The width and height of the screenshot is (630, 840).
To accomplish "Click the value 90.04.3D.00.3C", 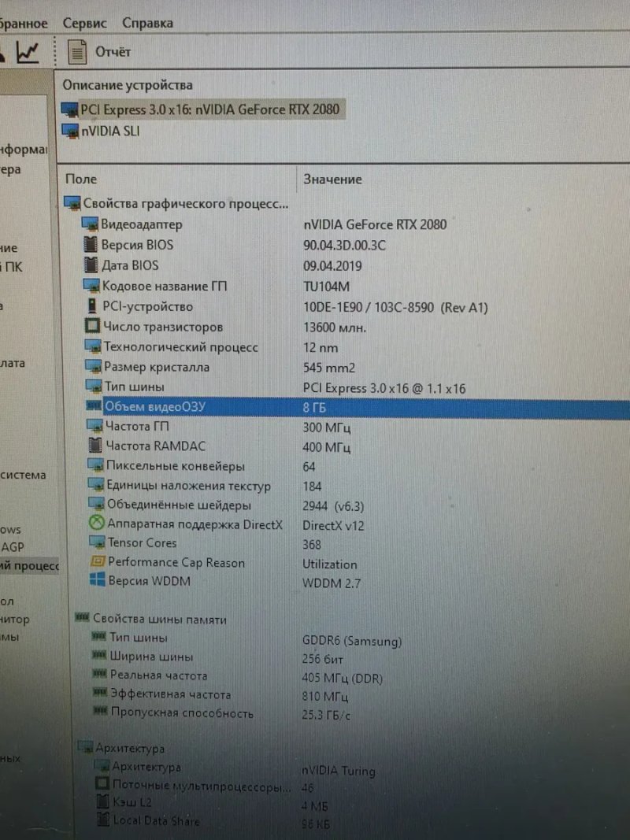I will coord(344,246).
